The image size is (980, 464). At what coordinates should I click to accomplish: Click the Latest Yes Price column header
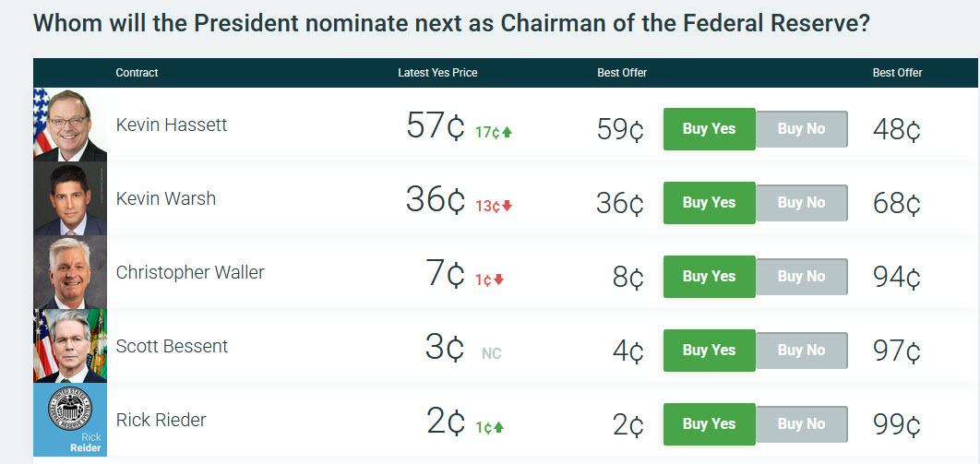pos(437,73)
